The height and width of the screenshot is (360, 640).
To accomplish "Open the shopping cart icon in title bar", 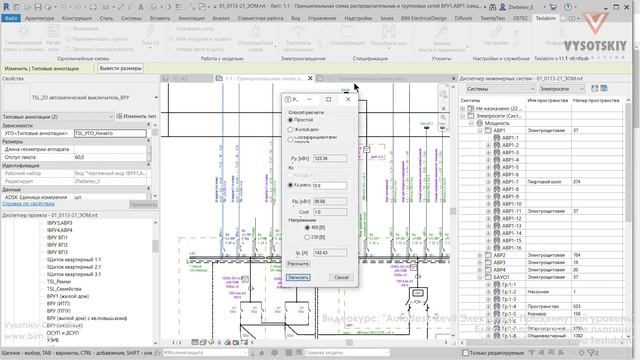I will click(553, 7).
